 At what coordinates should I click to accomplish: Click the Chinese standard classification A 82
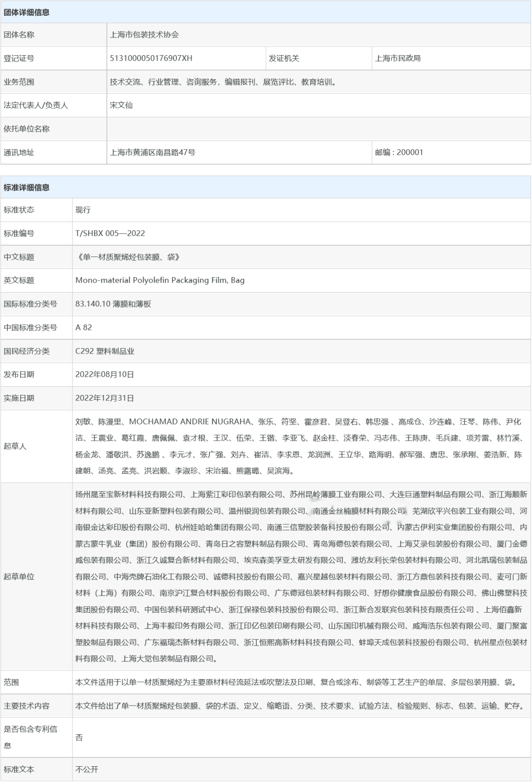coord(84,327)
